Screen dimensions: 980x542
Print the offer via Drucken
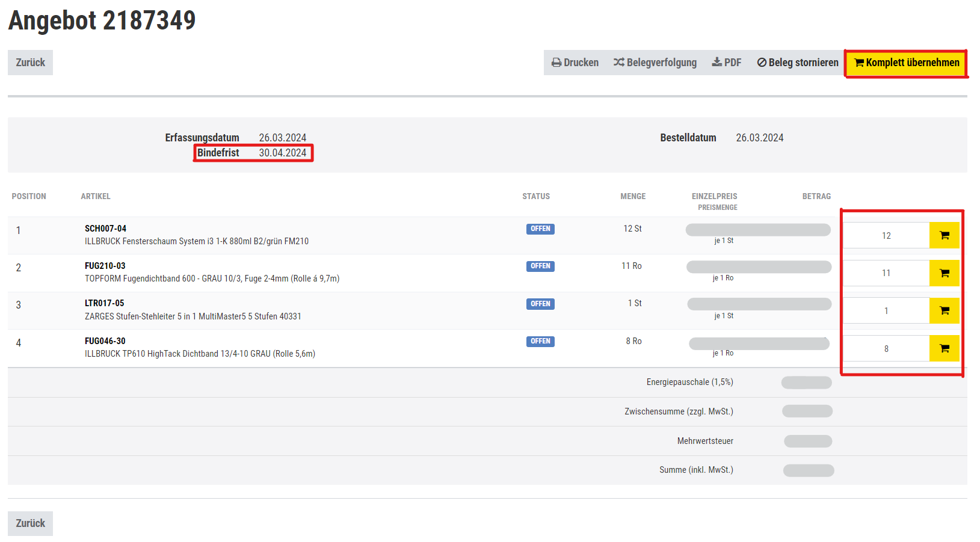click(x=575, y=63)
